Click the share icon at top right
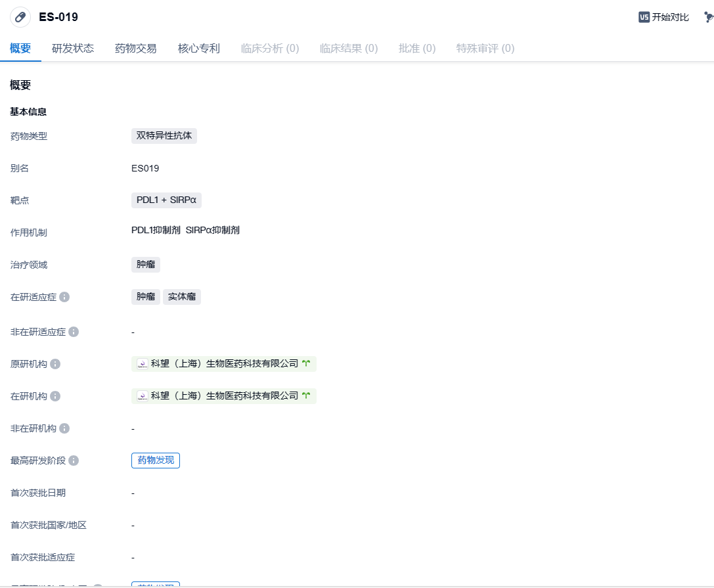The width and height of the screenshot is (714, 588). click(708, 17)
